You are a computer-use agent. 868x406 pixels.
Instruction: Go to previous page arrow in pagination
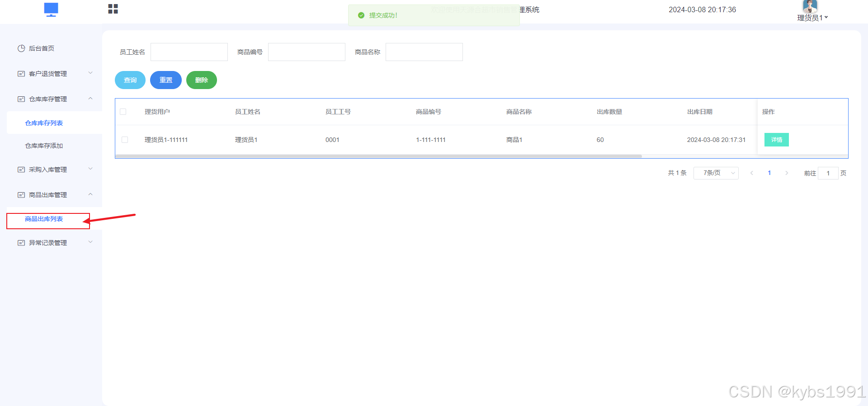(x=752, y=173)
